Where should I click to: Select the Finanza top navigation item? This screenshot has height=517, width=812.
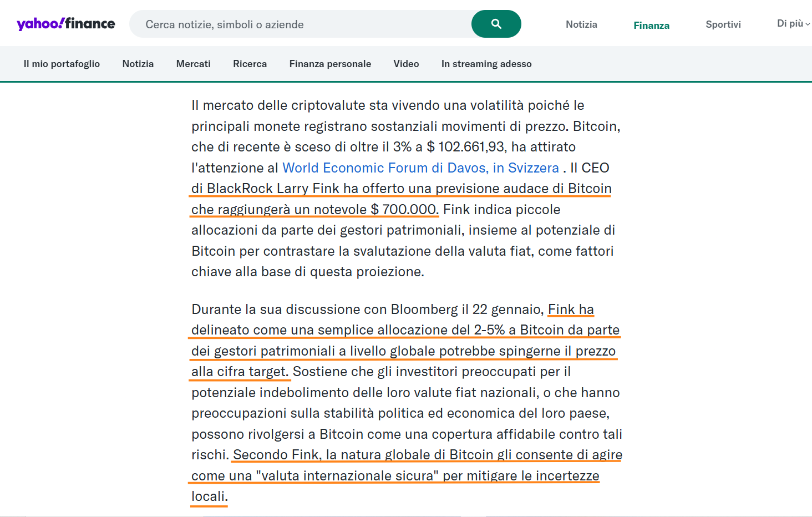pyautogui.click(x=651, y=26)
